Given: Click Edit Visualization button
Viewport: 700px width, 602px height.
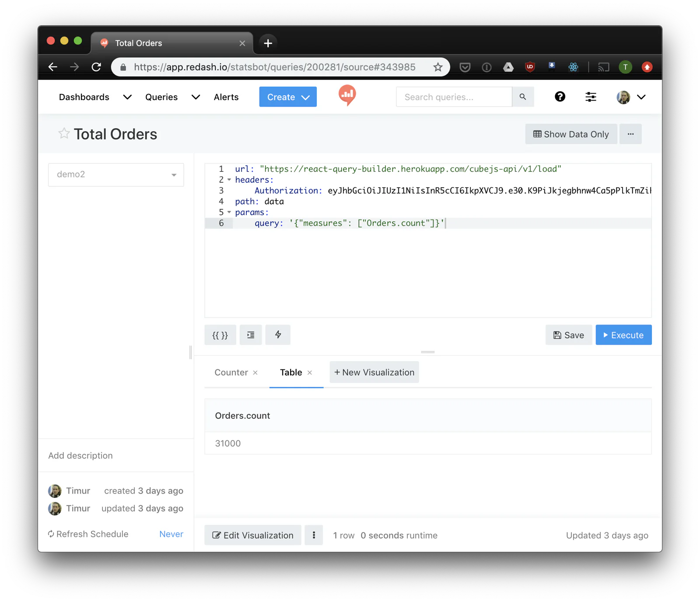Looking at the screenshot, I should click(x=252, y=535).
